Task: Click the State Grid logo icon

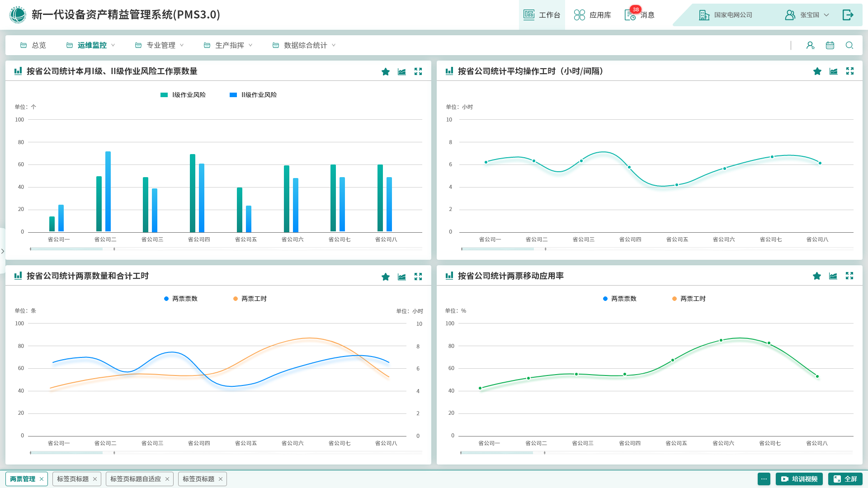Action: coord(18,14)
